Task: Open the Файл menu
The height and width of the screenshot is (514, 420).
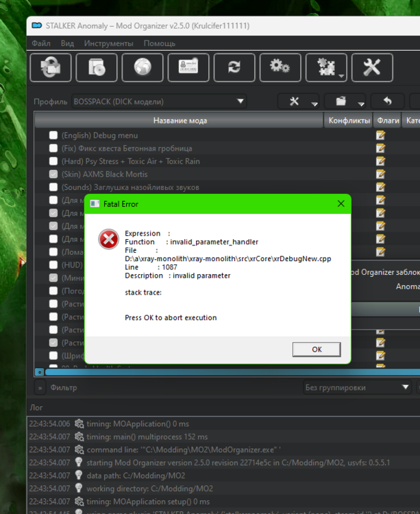Action: [41, 43]
